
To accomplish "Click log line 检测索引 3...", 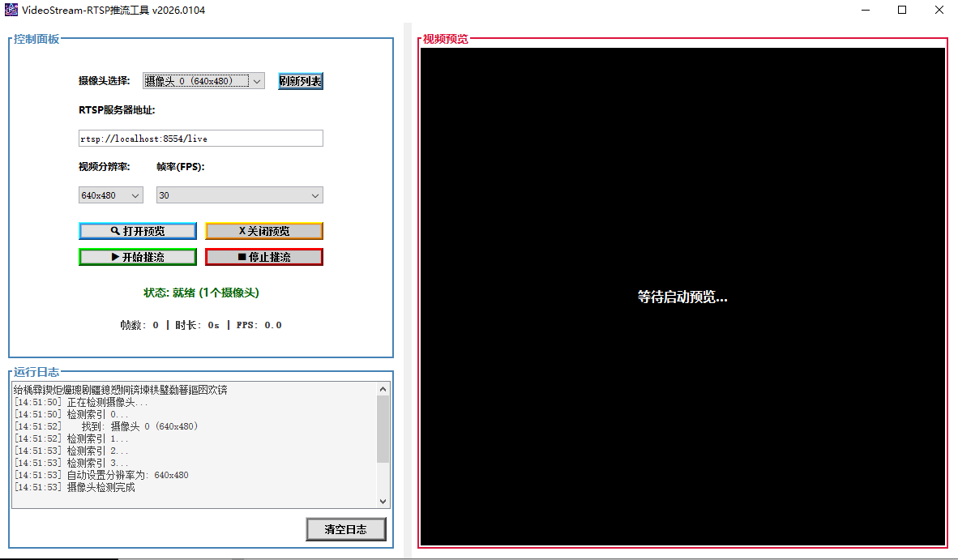I will click(x=71, y=463).
